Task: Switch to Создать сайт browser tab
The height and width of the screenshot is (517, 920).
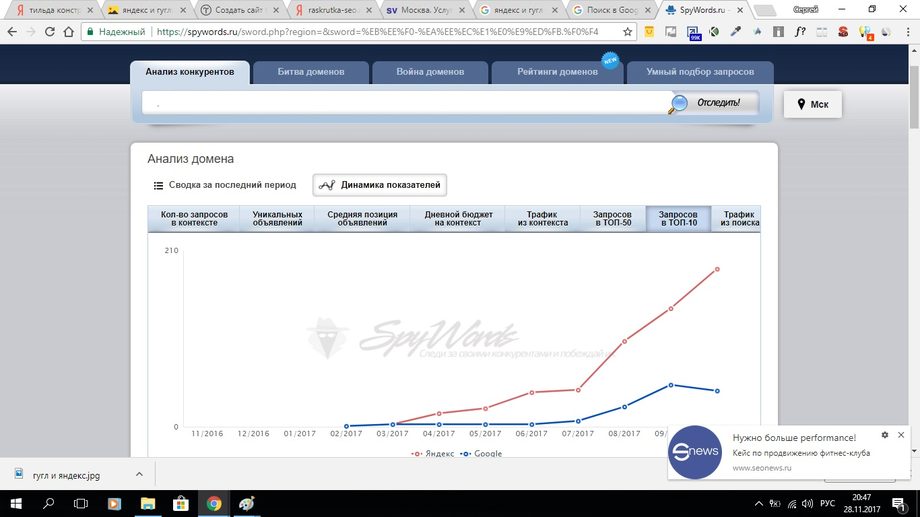Action: (x=239, y=10)
